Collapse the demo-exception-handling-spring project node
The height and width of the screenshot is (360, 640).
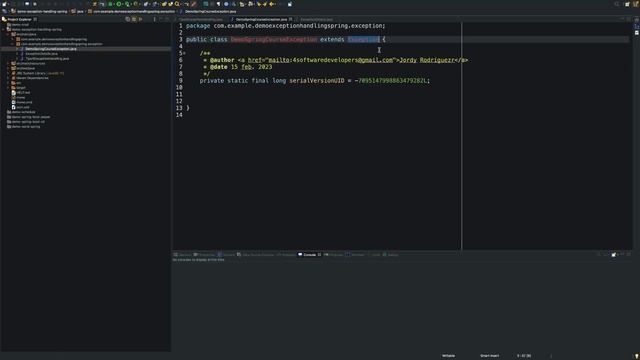tap(4, 29)
